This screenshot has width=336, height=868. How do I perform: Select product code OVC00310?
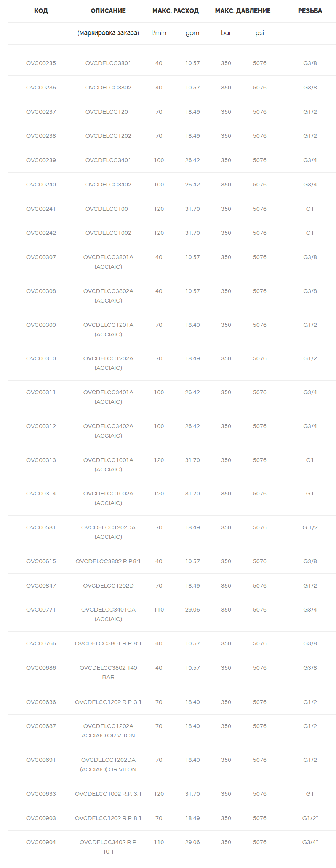(x=41, y=358)
